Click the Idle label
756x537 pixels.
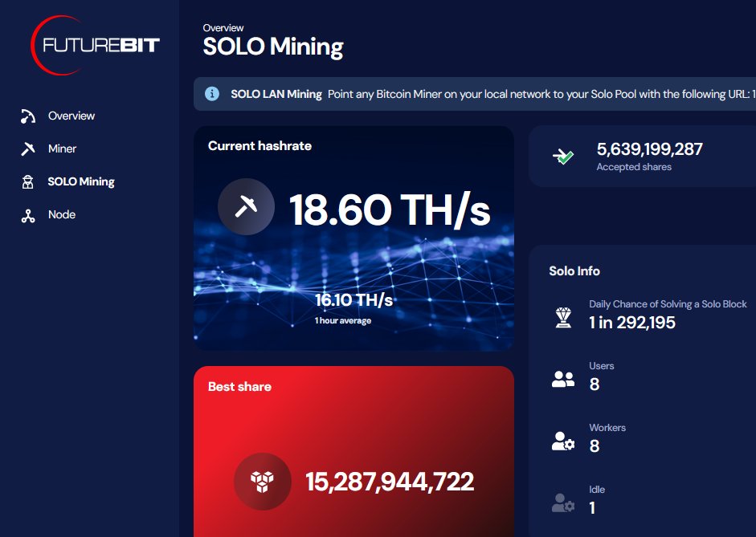pos(597,490)
